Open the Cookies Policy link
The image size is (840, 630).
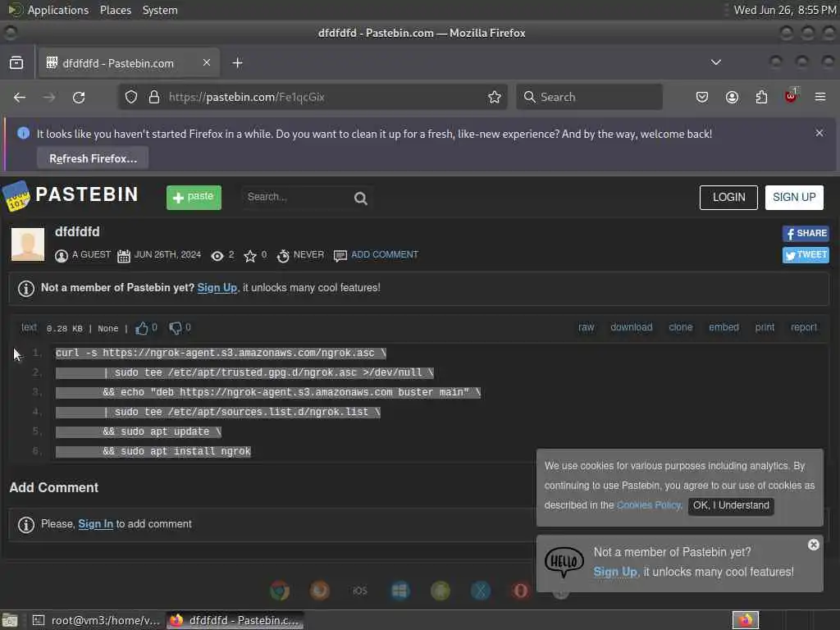point(649,505)
